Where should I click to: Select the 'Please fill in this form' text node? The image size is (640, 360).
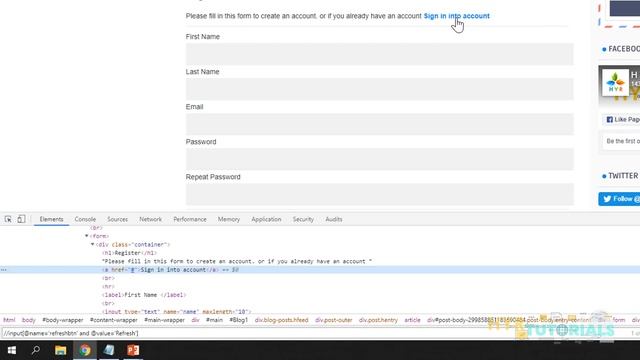coord(237,261)
